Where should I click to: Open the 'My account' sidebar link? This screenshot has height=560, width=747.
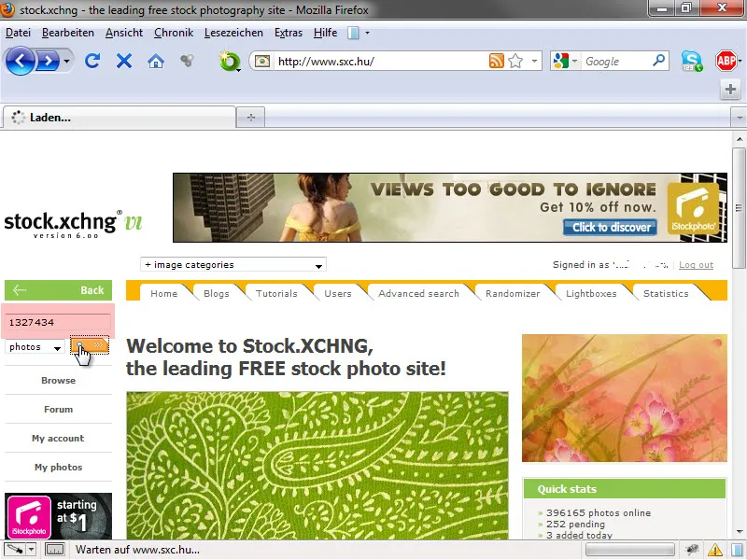(x=58, y=439)
